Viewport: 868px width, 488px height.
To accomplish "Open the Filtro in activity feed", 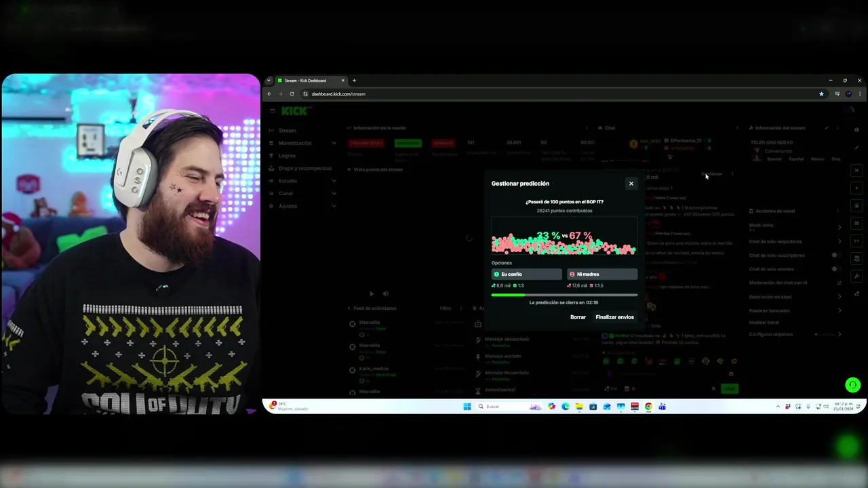I will 445,308.
